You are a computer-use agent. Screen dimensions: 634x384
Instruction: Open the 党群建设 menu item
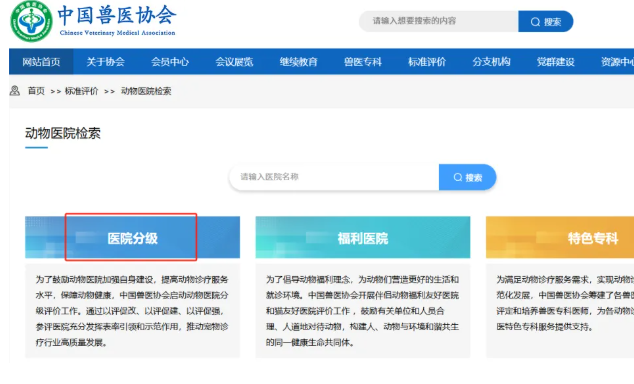click(556, 62)
